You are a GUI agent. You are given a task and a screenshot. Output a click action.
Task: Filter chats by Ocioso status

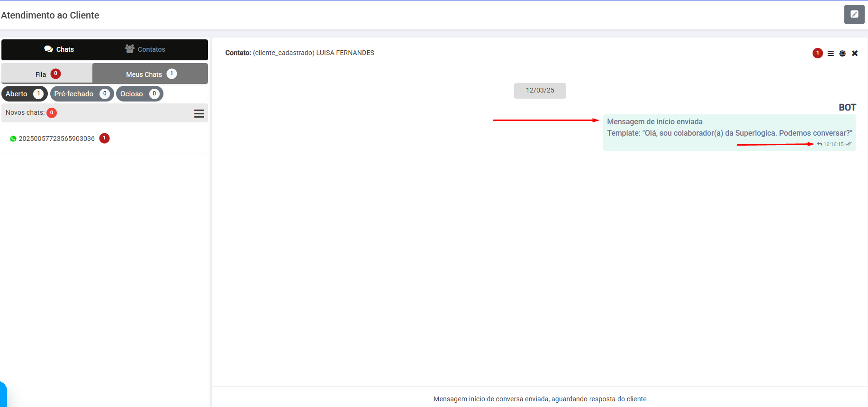140,94
